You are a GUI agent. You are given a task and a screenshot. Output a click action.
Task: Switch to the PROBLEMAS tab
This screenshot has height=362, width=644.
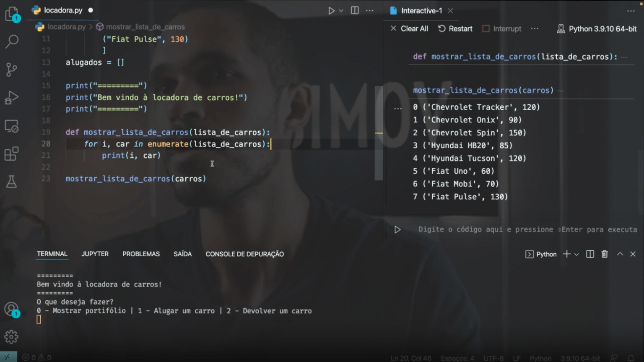pos(141,254)
